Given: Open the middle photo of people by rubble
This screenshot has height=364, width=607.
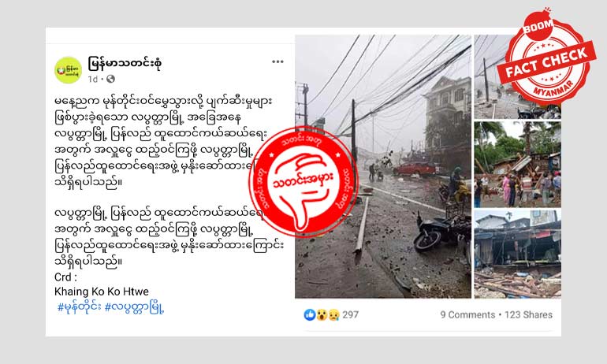Looking at the screenshot, I should (x=518, y=165).
